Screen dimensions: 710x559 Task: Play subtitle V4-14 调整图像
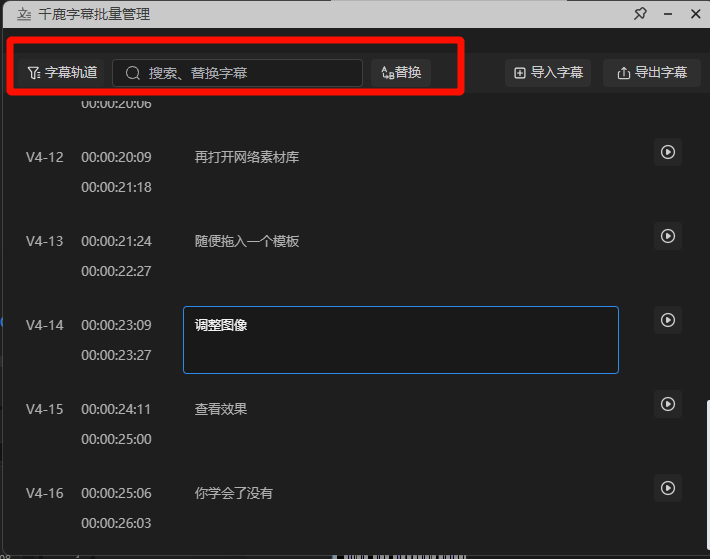pos(668,320)
